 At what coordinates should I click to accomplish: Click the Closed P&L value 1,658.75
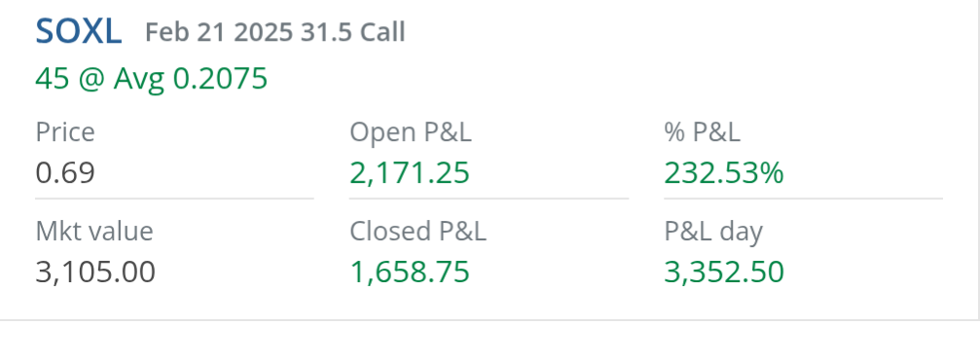[410, 271]
